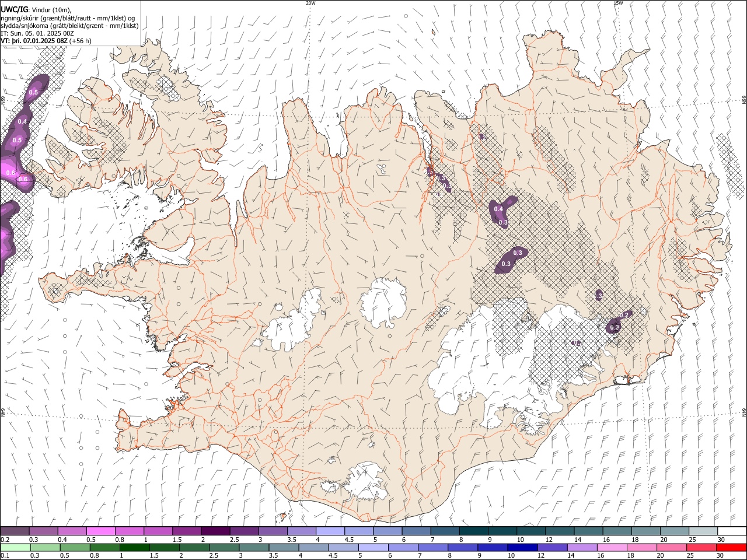Pick the darkest purple 2–2.5 snow swatch
Screen dimensions: 747x560
215,531
